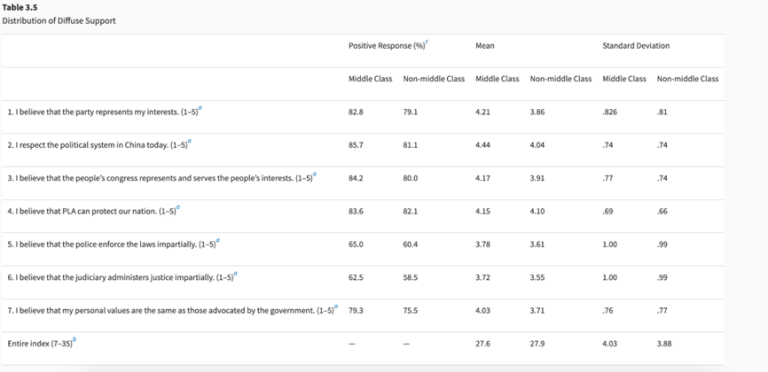
Task: Click value 82.1 in PLA row
Action: tap(410, 211)
